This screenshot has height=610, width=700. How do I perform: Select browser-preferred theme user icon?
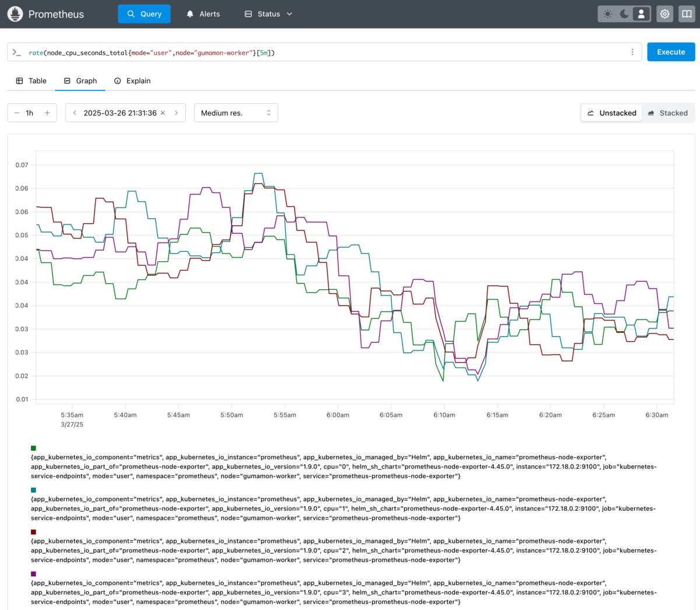[x=641, y=14]
